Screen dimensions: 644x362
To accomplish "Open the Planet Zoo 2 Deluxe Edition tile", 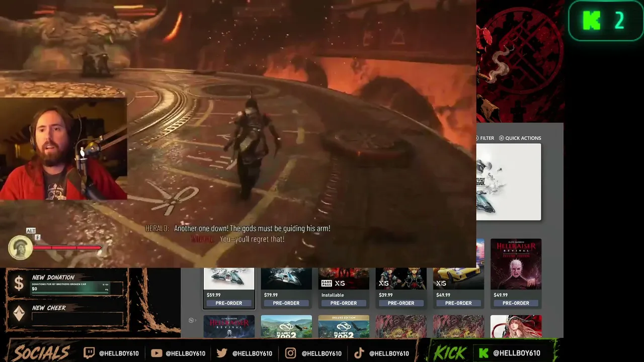I will click(344, 326).
